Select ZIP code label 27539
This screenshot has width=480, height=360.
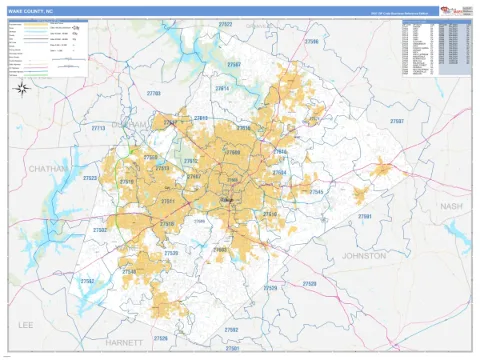point(171,253)
